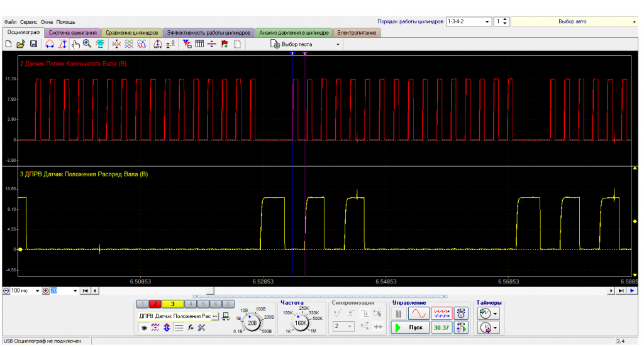Toggle channel 1 button
This screenshot has width=644, height=347.
coord(143,304)
